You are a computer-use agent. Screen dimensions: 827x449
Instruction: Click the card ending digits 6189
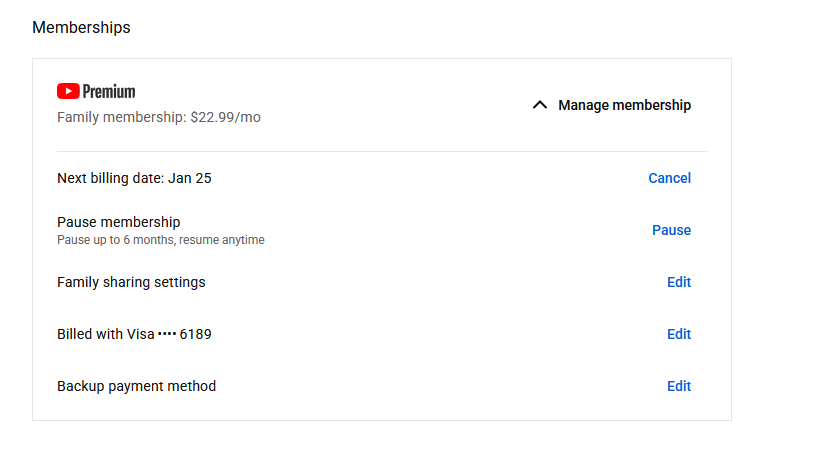(x=196, y=334)
